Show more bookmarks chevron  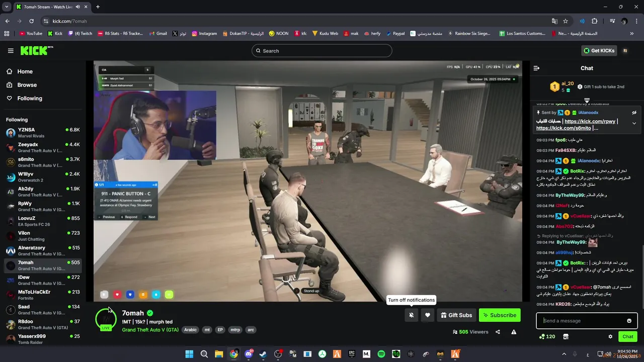632,34
